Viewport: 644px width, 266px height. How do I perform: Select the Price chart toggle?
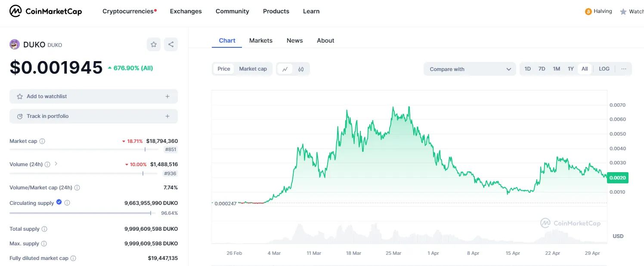224,69
